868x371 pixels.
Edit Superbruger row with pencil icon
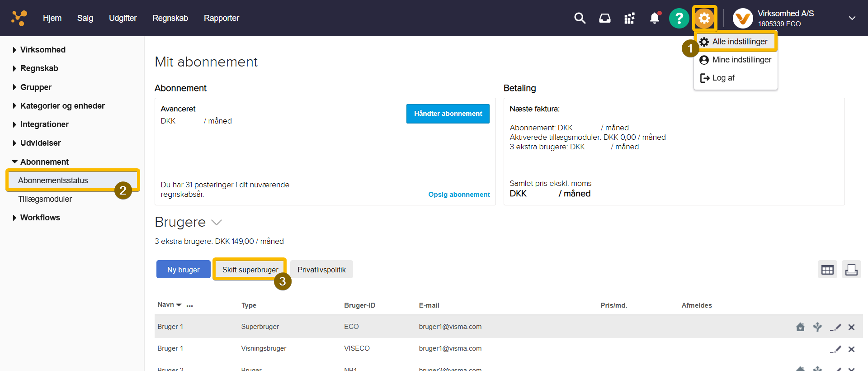click(x=836, y=327)
